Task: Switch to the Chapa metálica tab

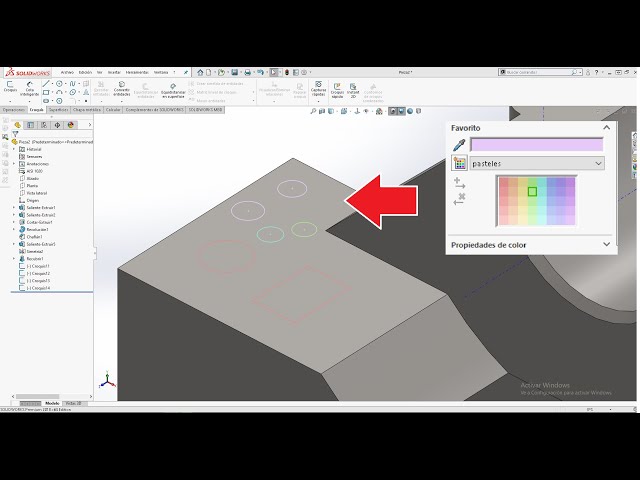Action: [87, 110]
